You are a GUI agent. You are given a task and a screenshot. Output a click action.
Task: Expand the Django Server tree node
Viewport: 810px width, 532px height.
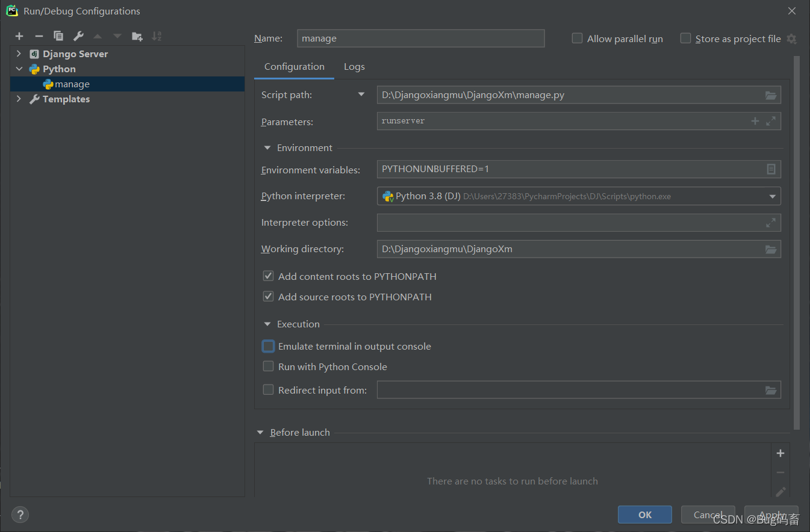(19, 54)
